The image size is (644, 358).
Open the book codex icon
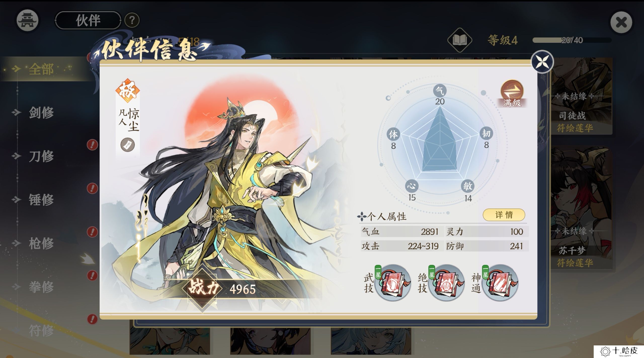[460, 40]
